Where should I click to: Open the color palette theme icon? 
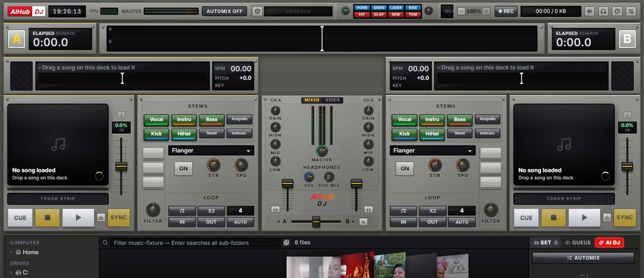point(616,11)
